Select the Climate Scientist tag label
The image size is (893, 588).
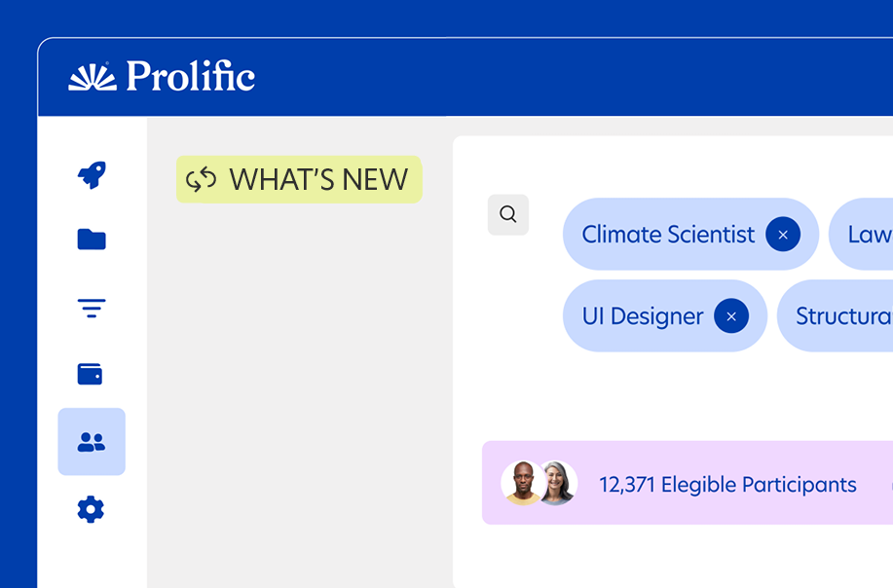668,235
